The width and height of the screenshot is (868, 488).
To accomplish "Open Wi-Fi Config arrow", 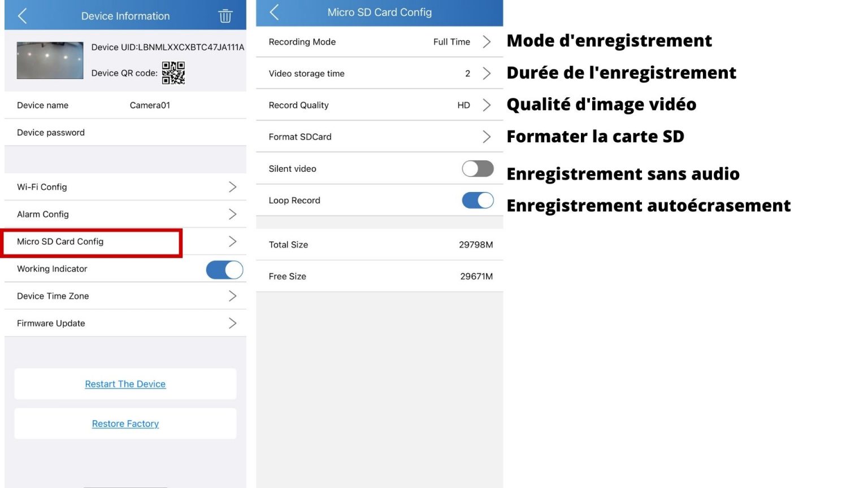I will click(232, 187).
